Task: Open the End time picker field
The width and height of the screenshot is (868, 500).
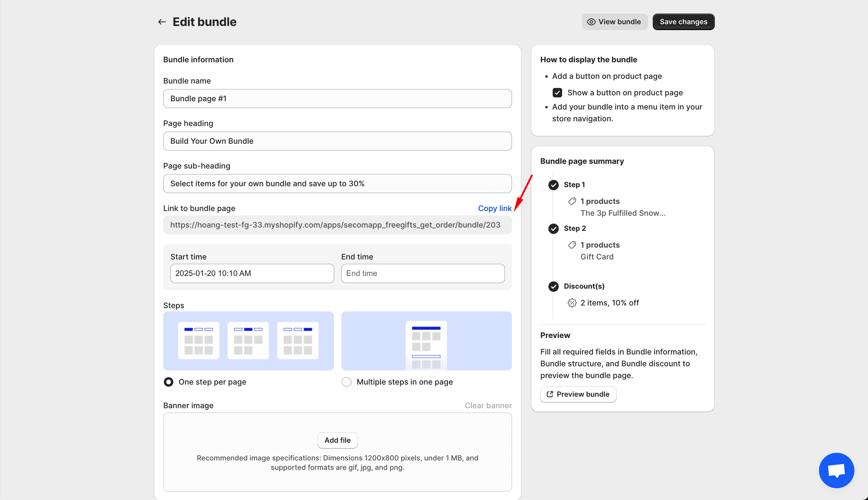Action: 423,273
